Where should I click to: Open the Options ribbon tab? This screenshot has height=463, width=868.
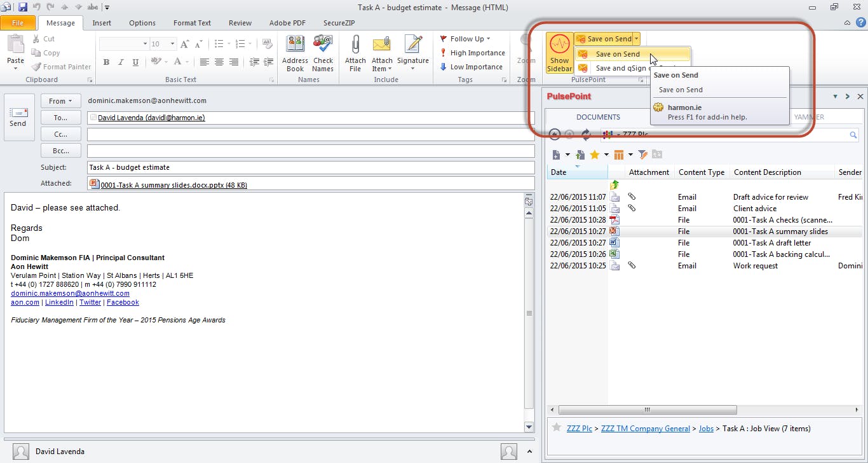(x=142, y=23)
